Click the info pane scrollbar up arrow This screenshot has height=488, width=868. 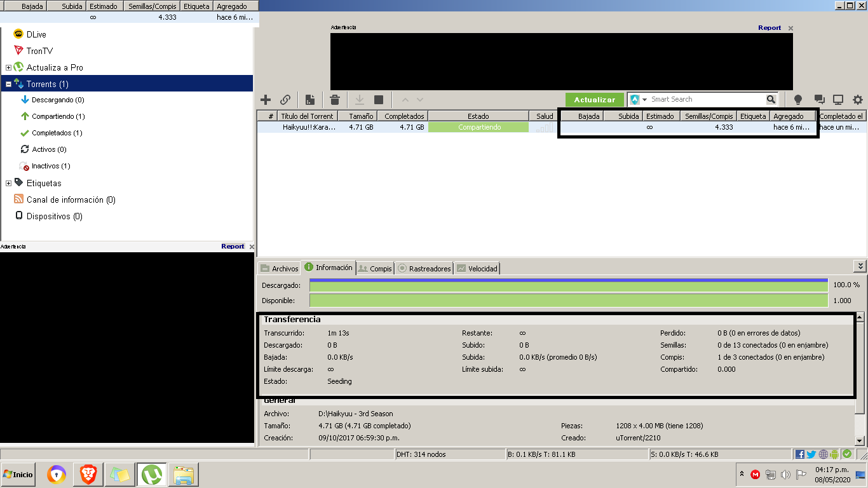point(860,316)
